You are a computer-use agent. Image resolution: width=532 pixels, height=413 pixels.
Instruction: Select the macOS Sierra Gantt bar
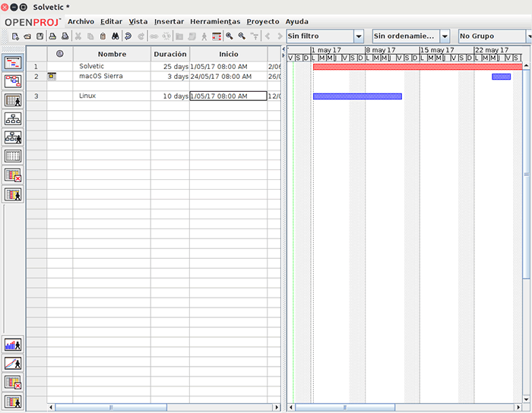click(x=501, y=77)
